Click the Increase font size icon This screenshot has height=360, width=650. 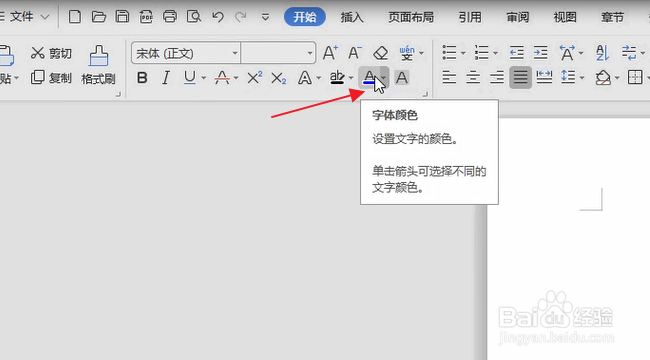pos(330,53)
